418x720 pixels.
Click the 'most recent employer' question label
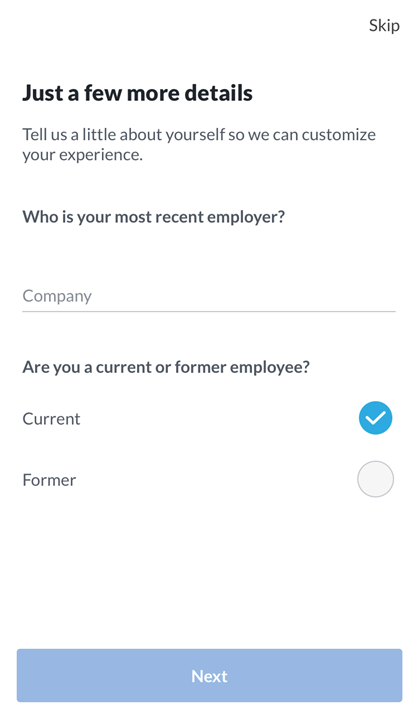(153, 216)
